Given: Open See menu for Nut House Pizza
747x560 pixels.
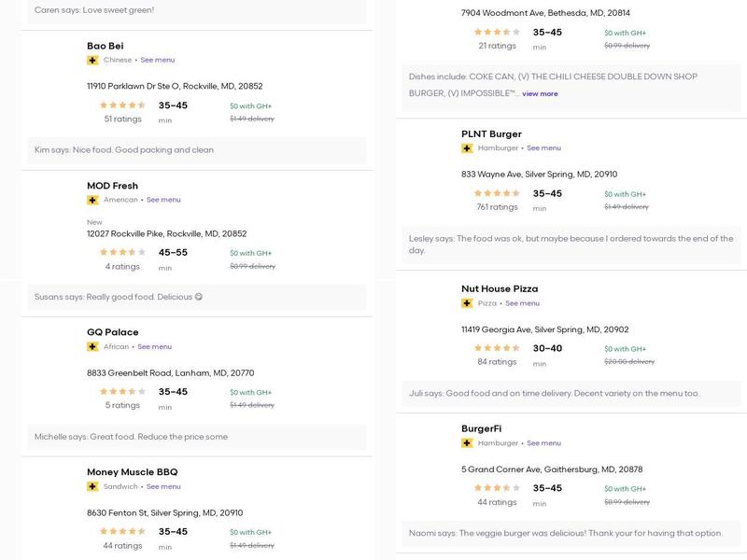Looking at the screenshot, I should coord(522,303).
